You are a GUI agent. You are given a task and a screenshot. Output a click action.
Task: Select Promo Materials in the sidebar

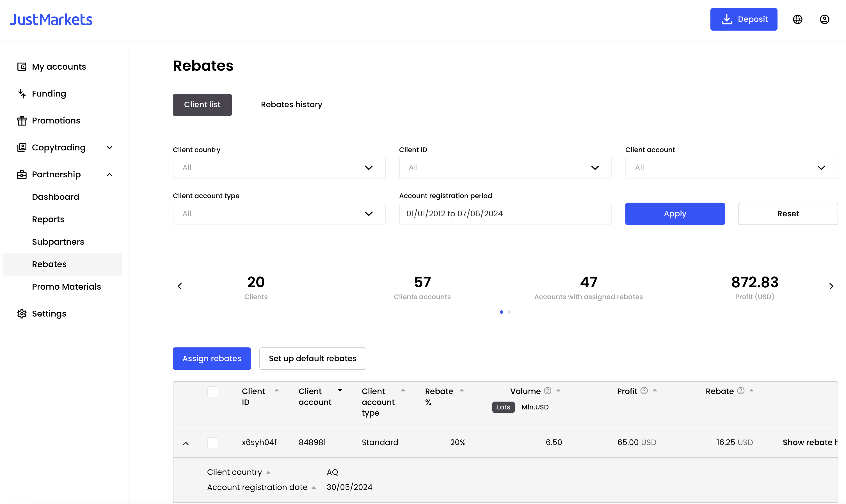pyautogui.click(x=66, y=287)
